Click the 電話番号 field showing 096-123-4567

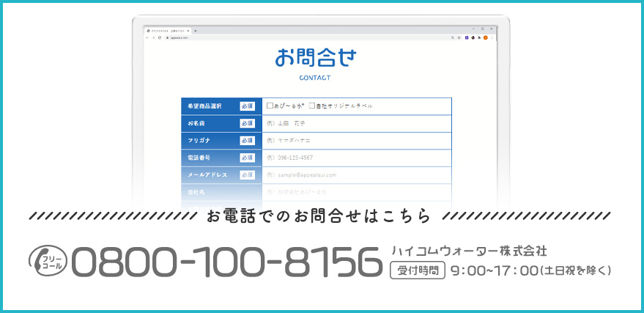[357, 158]
